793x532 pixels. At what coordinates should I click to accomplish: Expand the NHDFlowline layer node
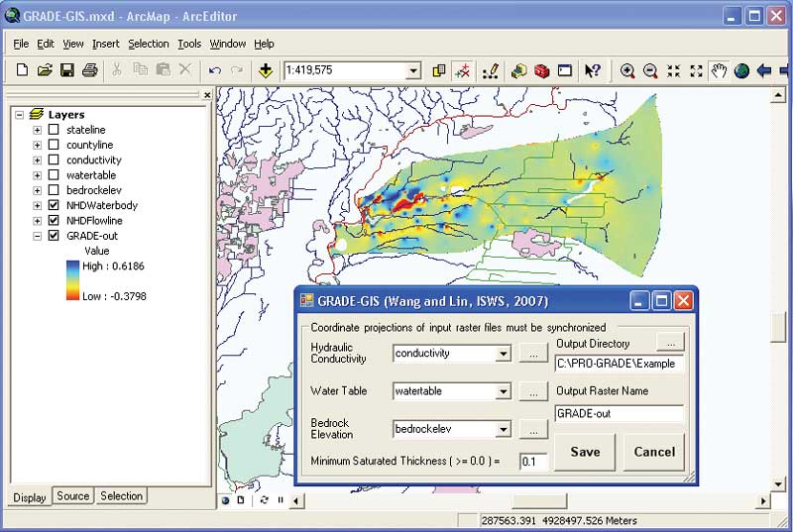(37, 221)
